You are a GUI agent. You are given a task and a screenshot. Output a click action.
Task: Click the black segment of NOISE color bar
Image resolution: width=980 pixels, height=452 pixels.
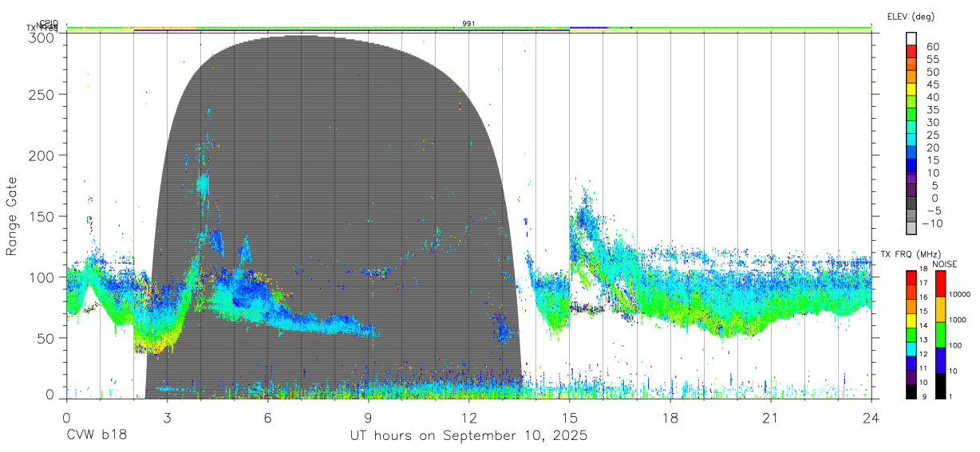tap(939, 386)
